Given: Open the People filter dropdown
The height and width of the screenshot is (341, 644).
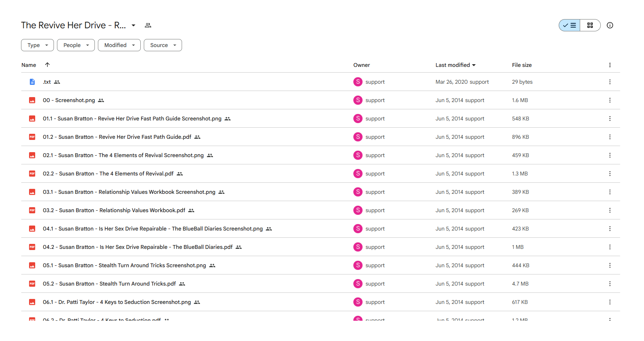Looking at the screenshot, I should (x=76, y=45).
